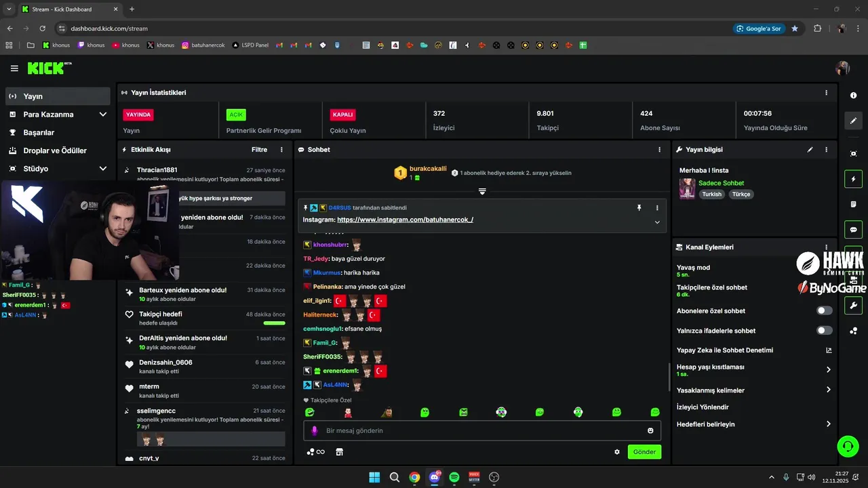Select Yayın in left sidebar

58,96
